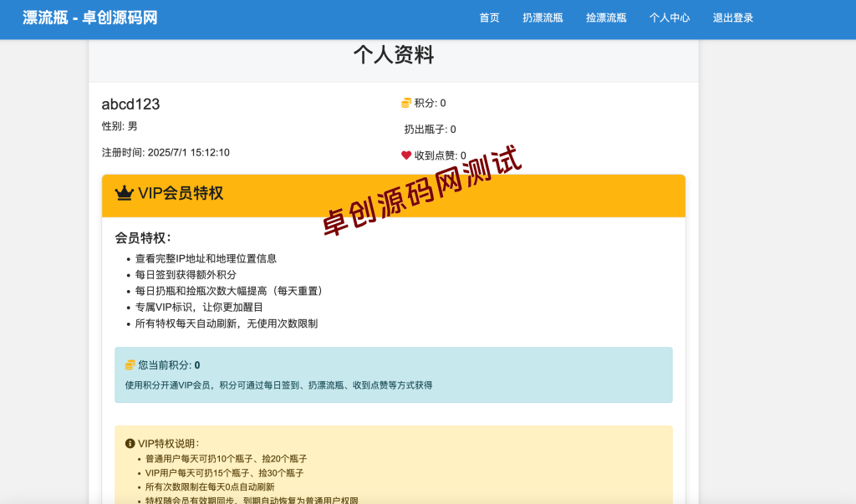Click 专属VIP标识，让你更加醒目 list item
Image resolution: width=856 pixels, height=504 pixels.
pos(199,308)
